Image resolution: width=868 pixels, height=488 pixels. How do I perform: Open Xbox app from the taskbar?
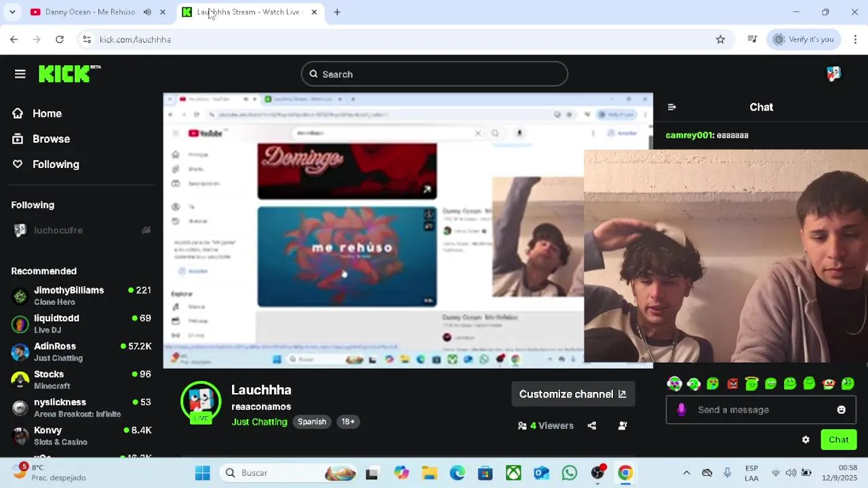[x=513, y=473]
